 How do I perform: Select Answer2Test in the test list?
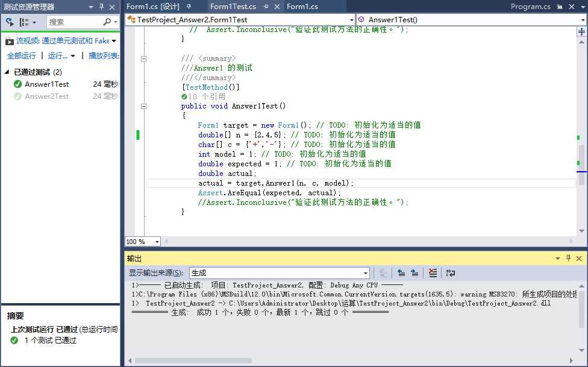(47, 96)
